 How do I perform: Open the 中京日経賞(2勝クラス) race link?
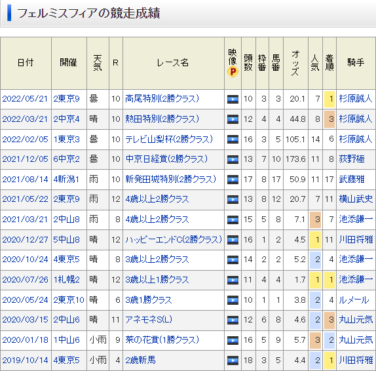click(x=167, y=159)
